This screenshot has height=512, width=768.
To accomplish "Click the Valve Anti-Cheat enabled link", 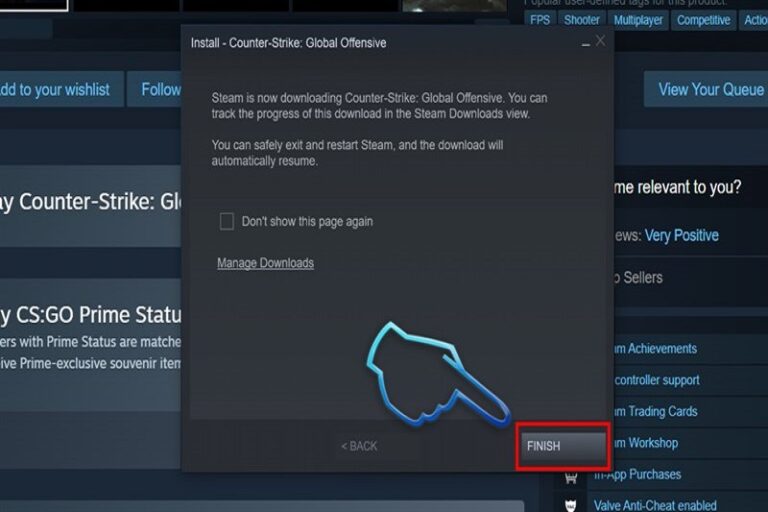I will coord(655,505).
